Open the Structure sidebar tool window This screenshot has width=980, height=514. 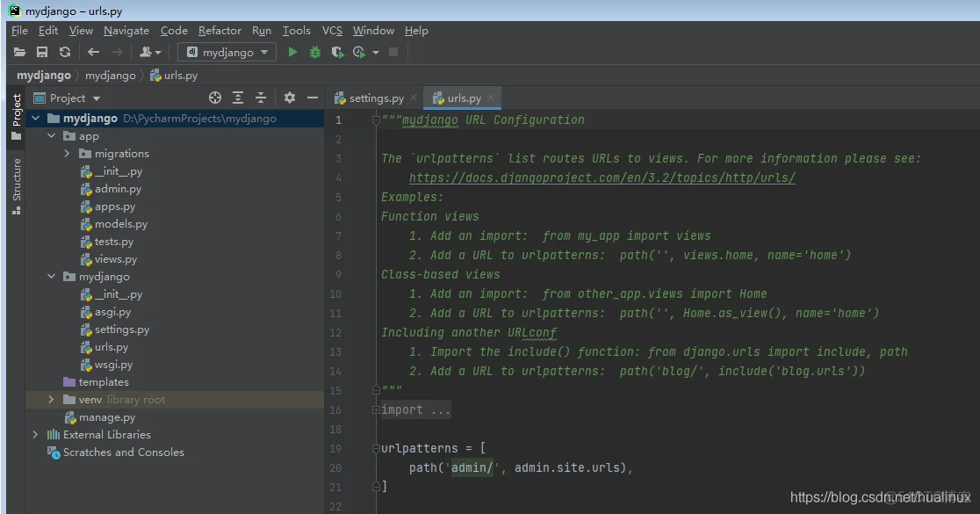17,185
